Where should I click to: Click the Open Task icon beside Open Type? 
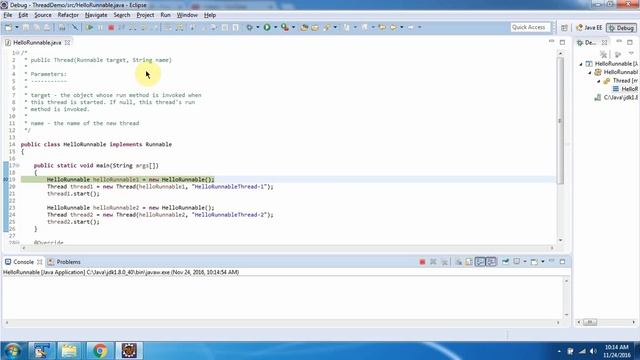tap(315, 27)
